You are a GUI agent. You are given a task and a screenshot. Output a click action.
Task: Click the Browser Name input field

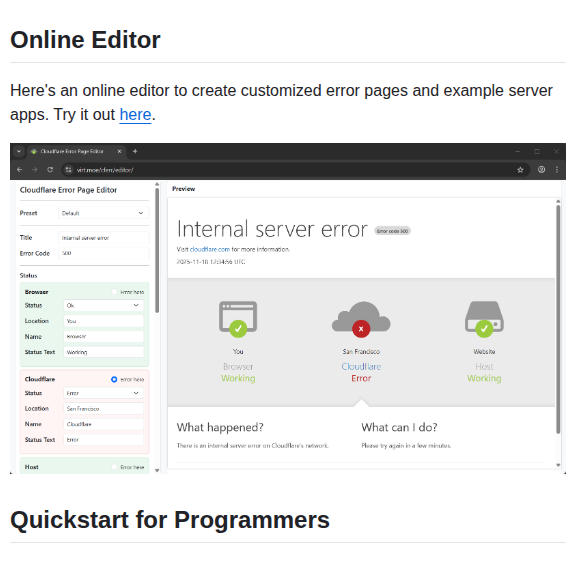coord(103,336)
